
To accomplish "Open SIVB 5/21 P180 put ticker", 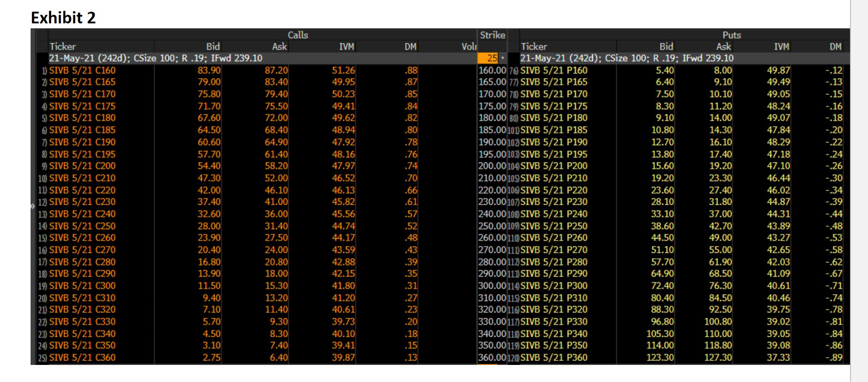I will click(554, 118).
